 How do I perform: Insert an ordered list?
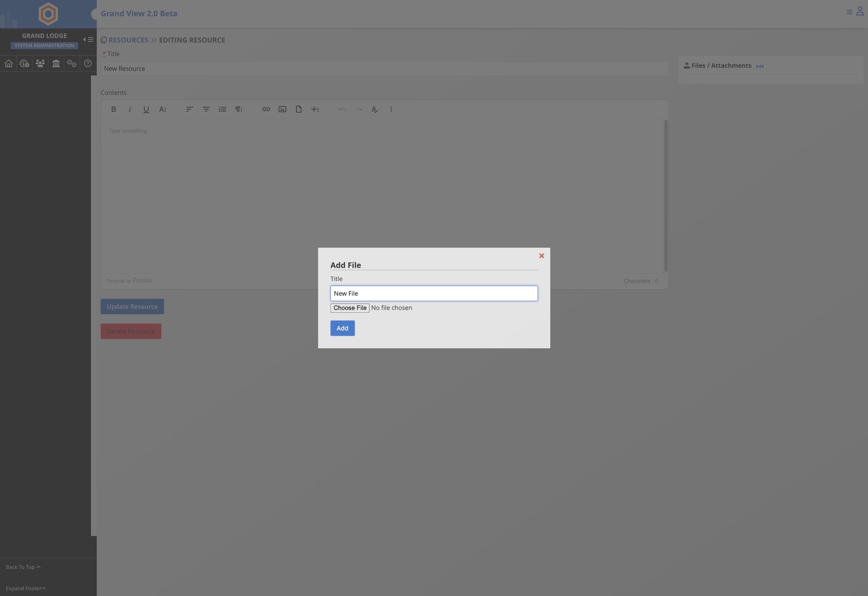(x=222, y=110)
